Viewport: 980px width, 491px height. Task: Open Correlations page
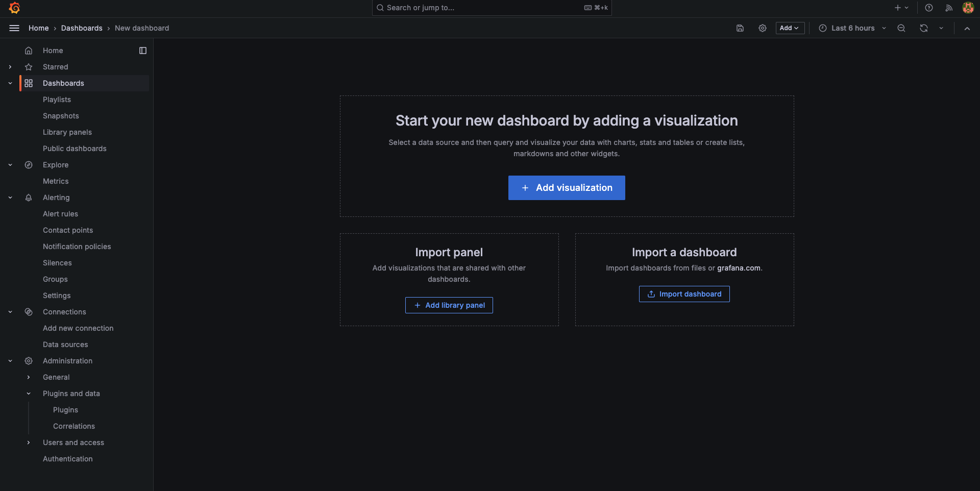pos(74,426)
